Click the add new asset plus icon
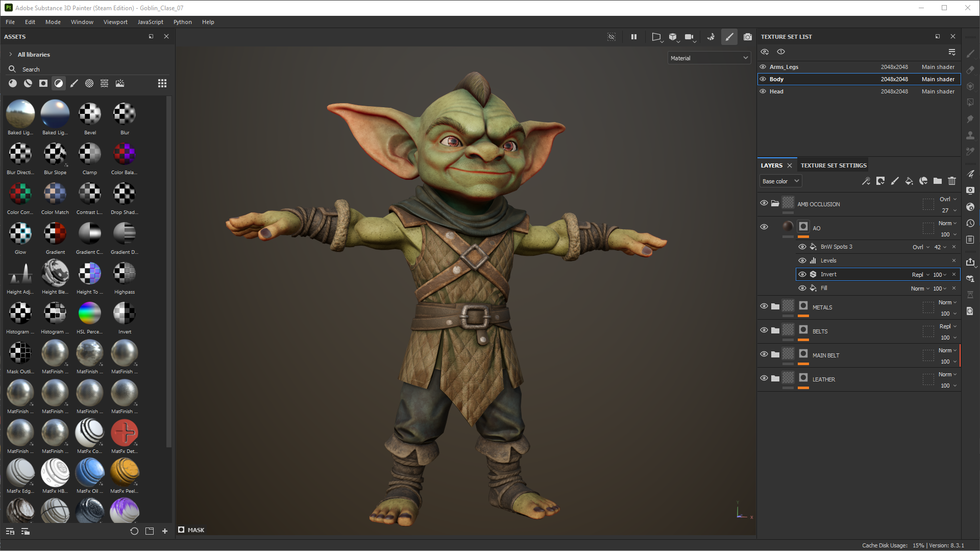980x551 pixels. point(165,531)
